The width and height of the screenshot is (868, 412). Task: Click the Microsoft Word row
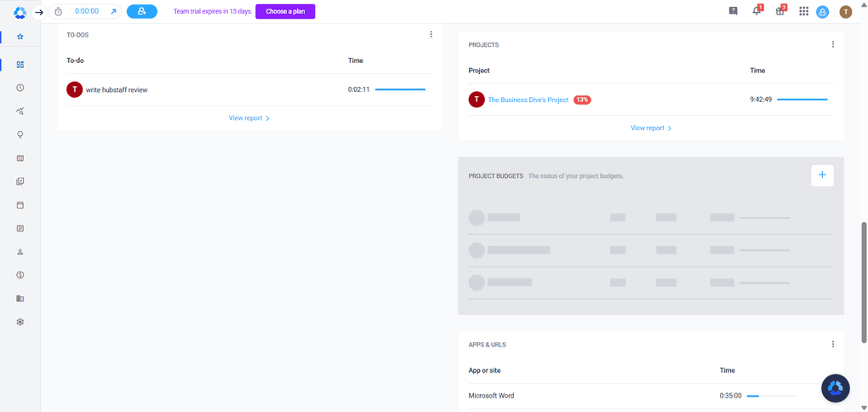pyautogui.click(x=651, y=396)
